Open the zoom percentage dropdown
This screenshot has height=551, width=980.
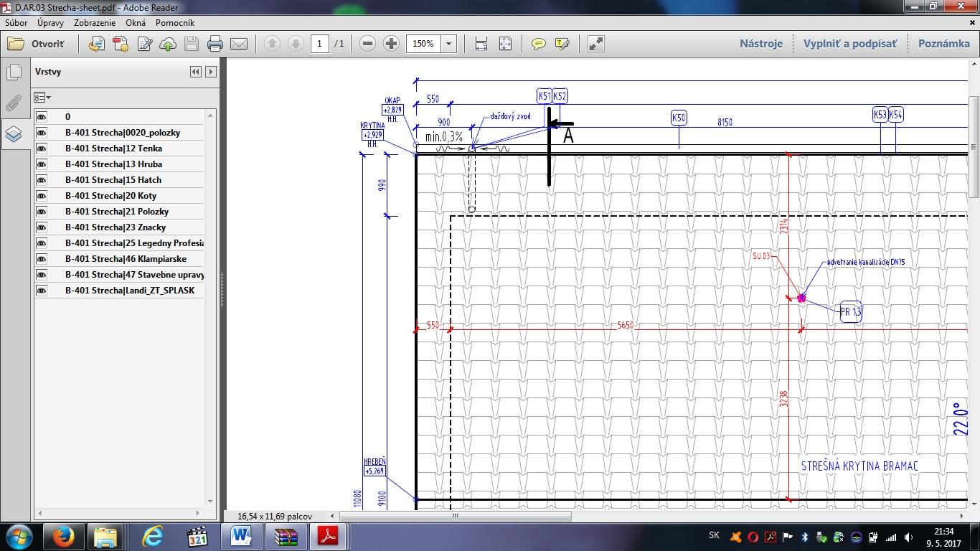pos(448,44)
